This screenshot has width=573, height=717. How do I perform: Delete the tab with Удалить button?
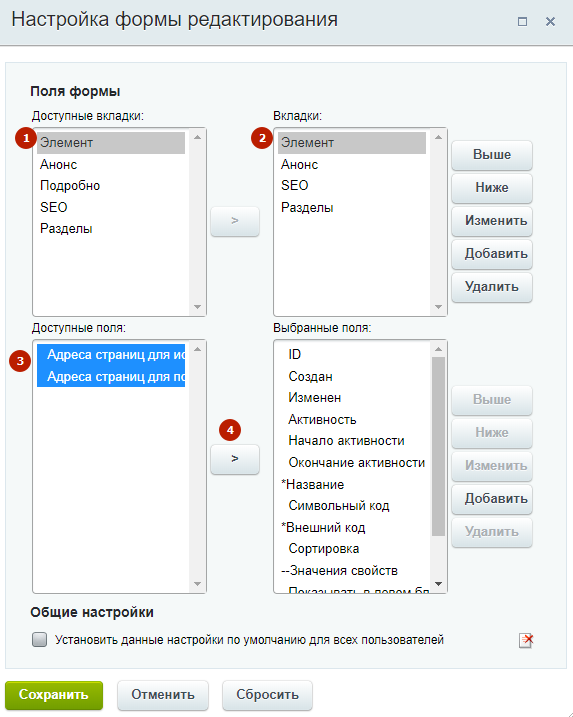[492, 287]
